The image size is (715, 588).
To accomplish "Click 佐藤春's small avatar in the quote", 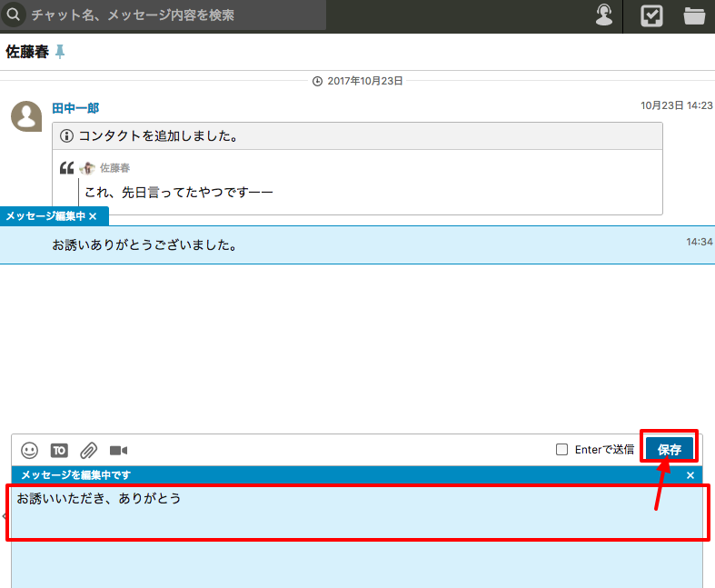I will (88, 168).
